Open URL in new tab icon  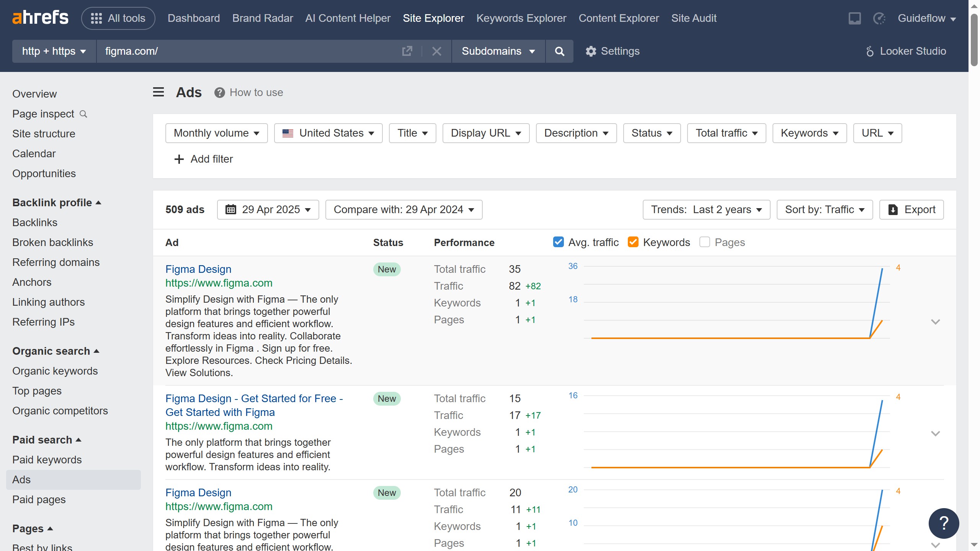(x=407, y=51)
